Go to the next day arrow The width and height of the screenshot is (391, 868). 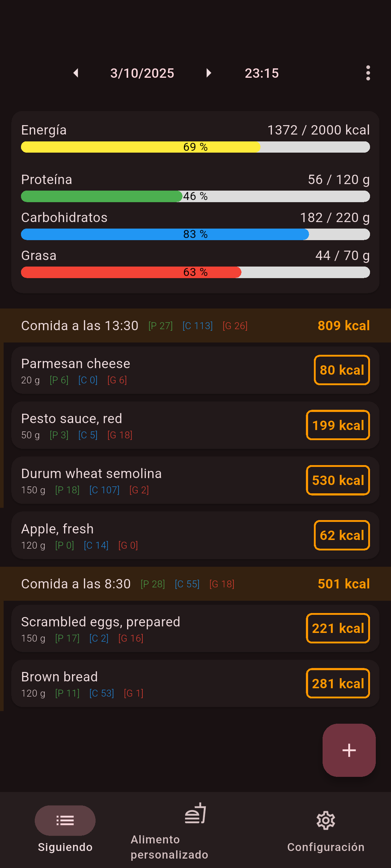tap(209, 73)
